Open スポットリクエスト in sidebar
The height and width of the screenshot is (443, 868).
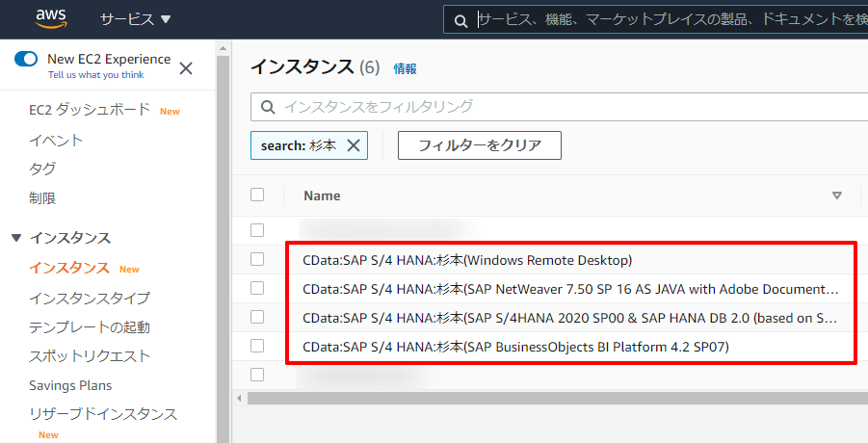90,356
